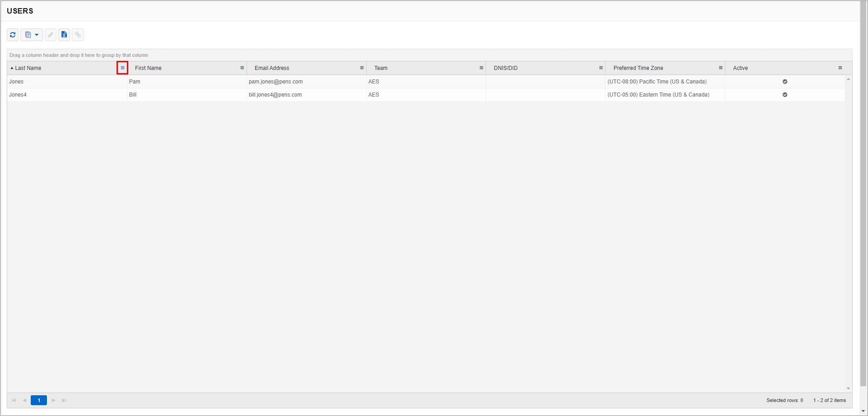This screenshot has height=416, width=868.
Task: Click the copy document icon in toolbar
Action: 28,35
